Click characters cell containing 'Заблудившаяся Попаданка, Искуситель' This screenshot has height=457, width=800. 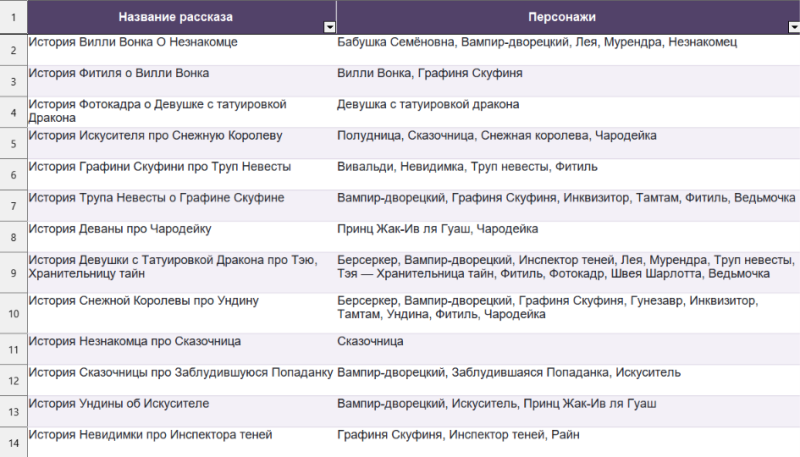[x=568, y=380]
